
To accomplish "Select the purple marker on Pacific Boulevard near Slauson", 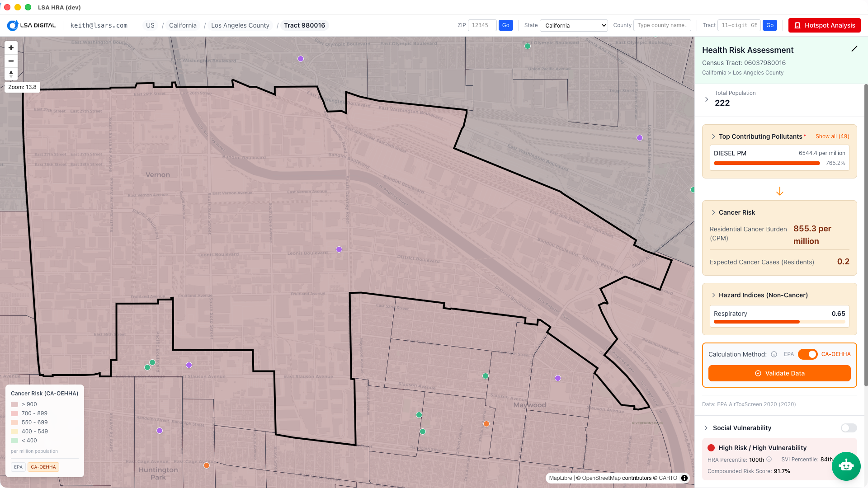I will [189, 365].
